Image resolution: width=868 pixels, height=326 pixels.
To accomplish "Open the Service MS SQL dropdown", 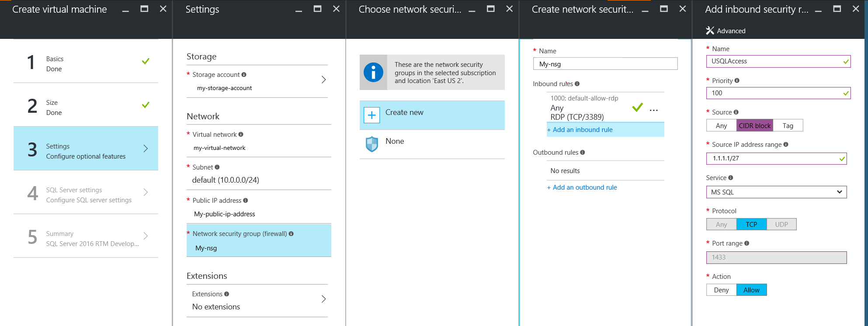I will [x=776, y=192].
